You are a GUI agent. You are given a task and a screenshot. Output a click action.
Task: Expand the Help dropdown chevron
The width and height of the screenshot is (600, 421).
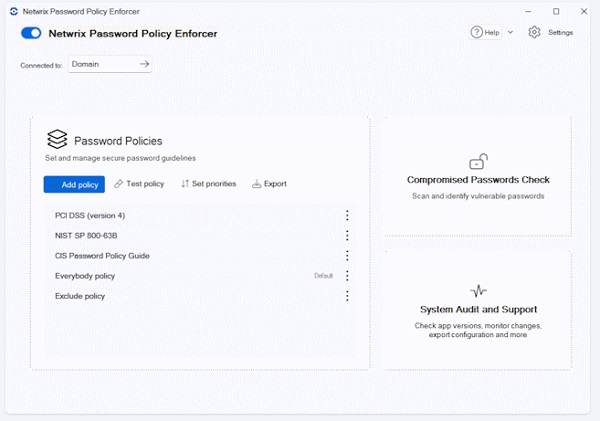[510, 32]
